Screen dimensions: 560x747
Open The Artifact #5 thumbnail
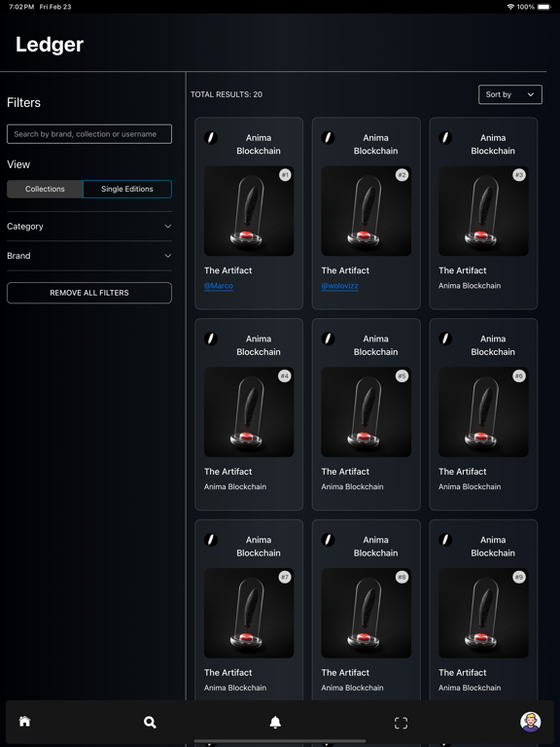click(367, 412)
